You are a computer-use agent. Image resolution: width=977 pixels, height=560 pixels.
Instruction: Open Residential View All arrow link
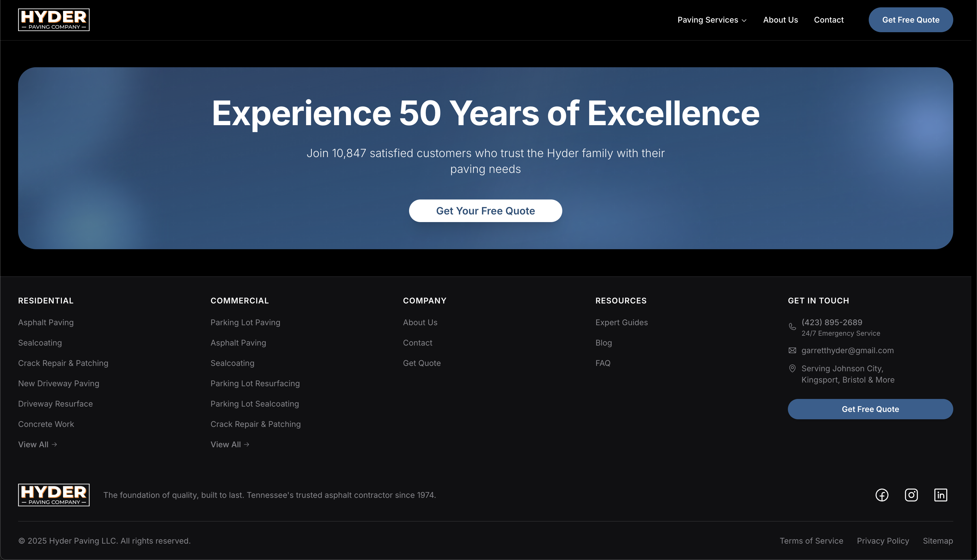[37, 445]
